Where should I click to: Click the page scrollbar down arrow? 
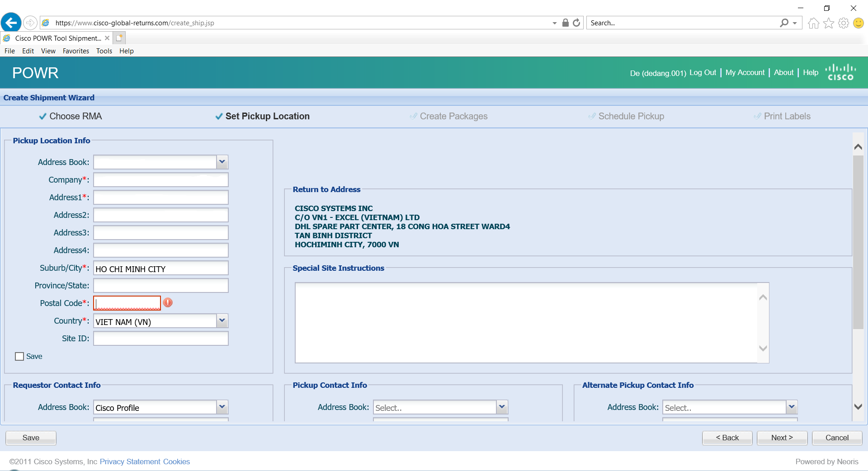point(858,406)
